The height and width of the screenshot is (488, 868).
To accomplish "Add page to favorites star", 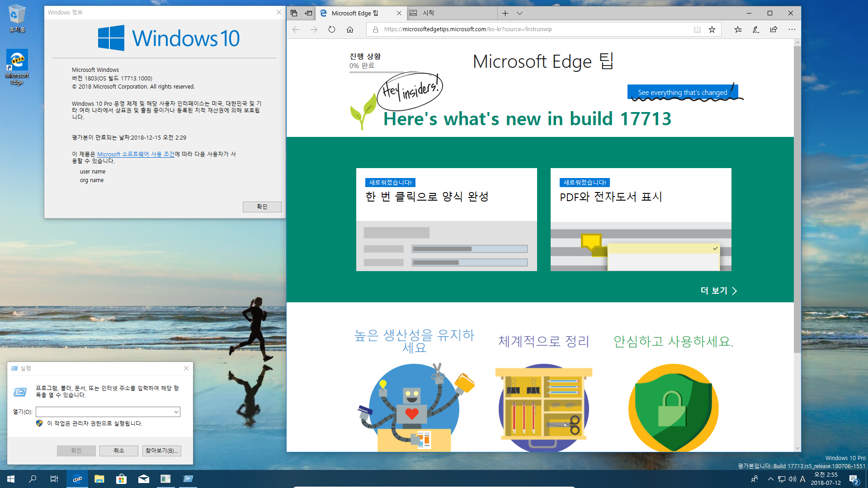I will point(712,29).
